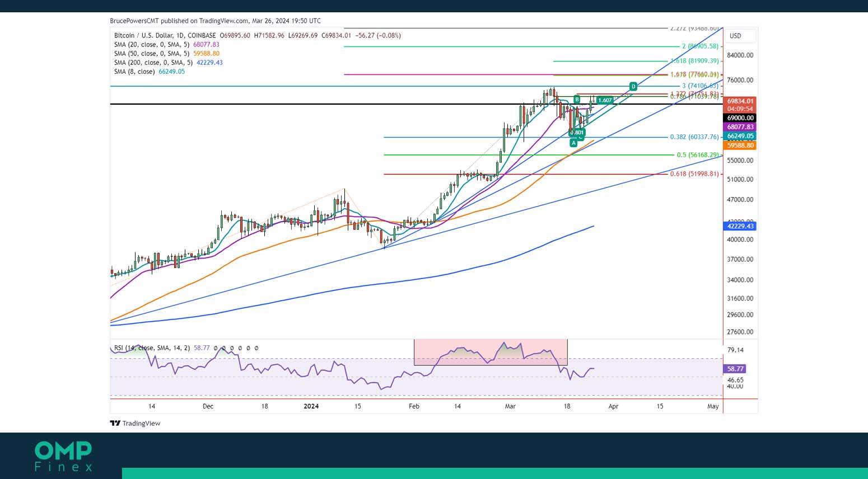Image resolution: width=868 pixels, height=479 pixels.
Task: Click the 34000.00 price axis tick
Action: click(740, 280)
